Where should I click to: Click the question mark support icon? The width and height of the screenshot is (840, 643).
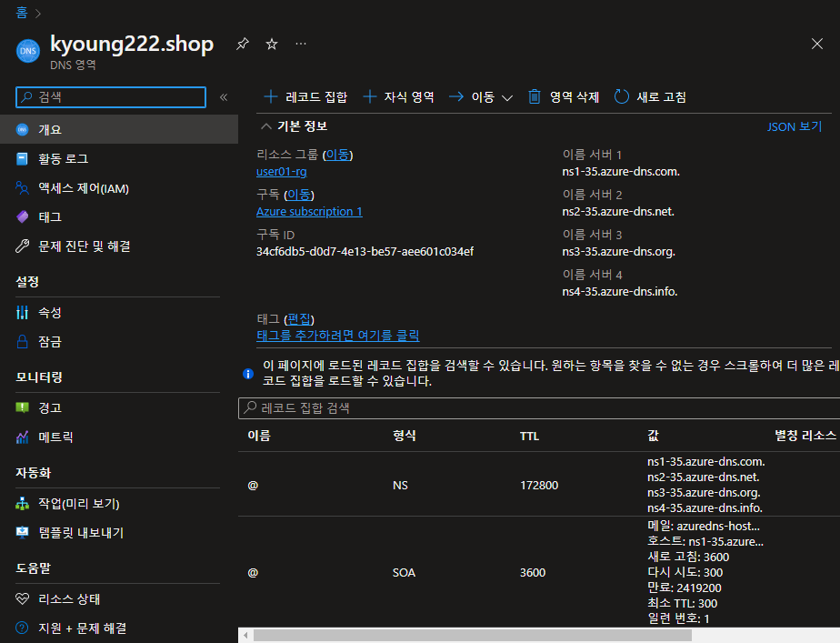[x=22, y=628]
